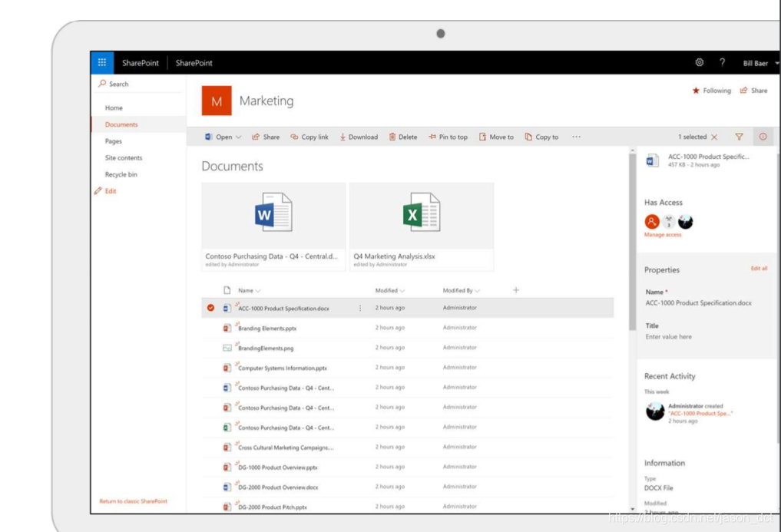781x532 pixels.
Task: Go to Home in left navigation
Action: pyautogui.click(x=114, y=107)
